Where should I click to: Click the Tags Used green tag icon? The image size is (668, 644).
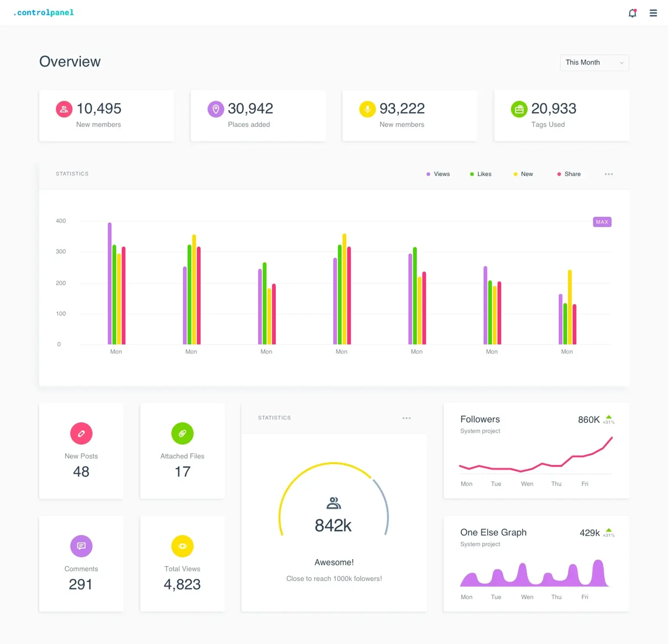pyautogui.click(x=519, y=109)
